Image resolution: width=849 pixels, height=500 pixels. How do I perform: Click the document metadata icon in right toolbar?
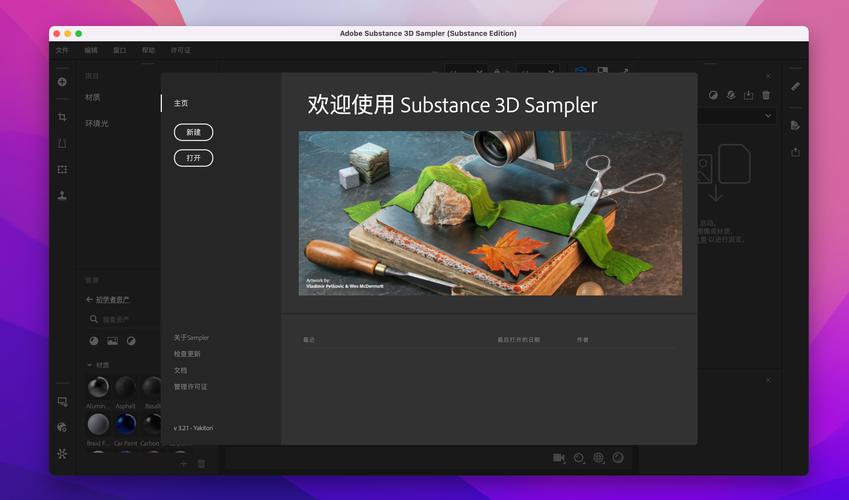tap(795, 126)
